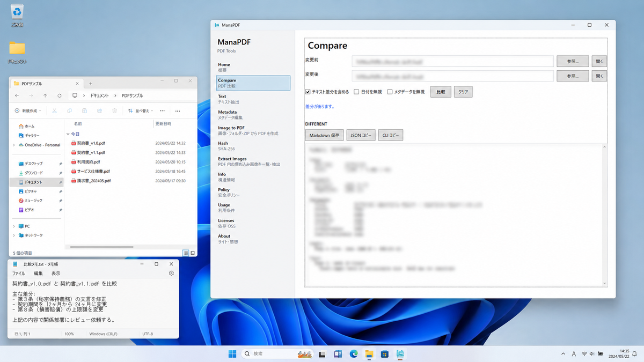The image size is (644, 362).
Task: Open File Explorer from the taskbar
Action: coord(369,354)
